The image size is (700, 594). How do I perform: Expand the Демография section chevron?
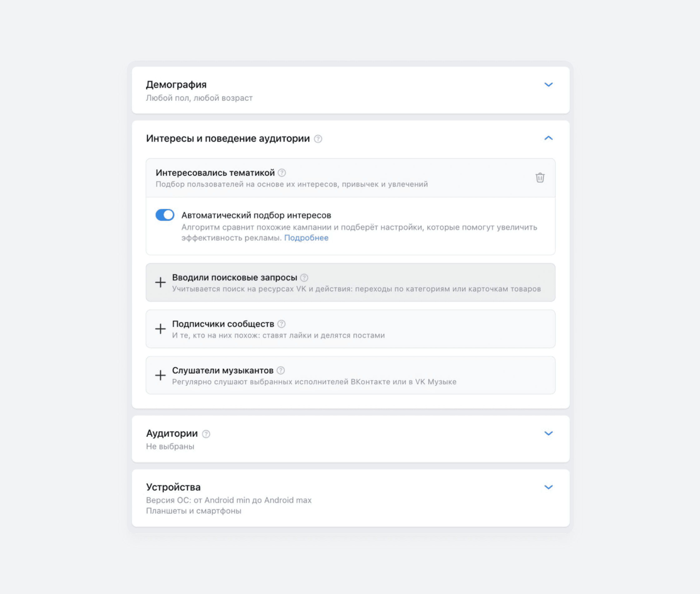click(548, 84)
